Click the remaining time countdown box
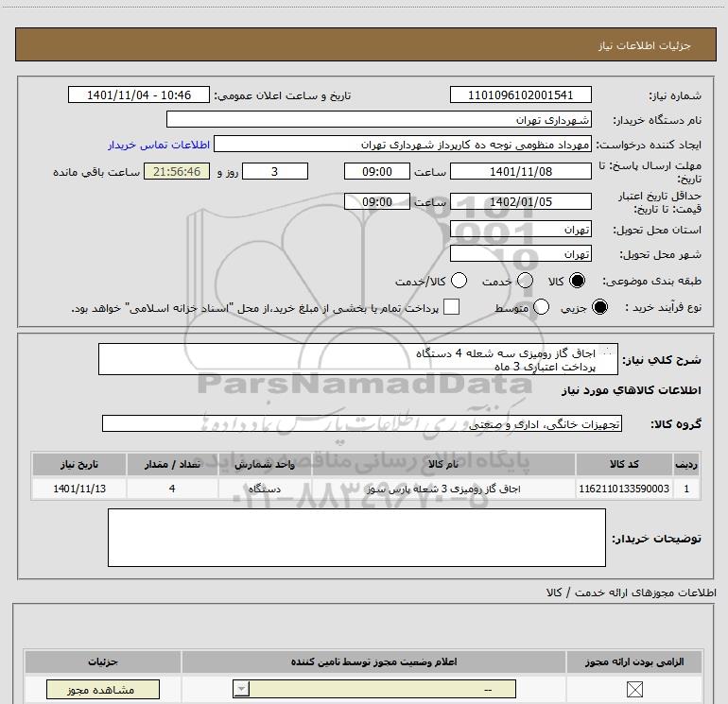The width and height of the screenshot is (728, 704). [x=177, y=171]
